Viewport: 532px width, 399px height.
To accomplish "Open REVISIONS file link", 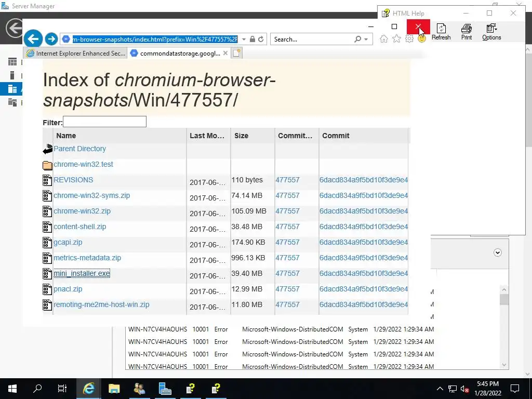I will [73, 180].
